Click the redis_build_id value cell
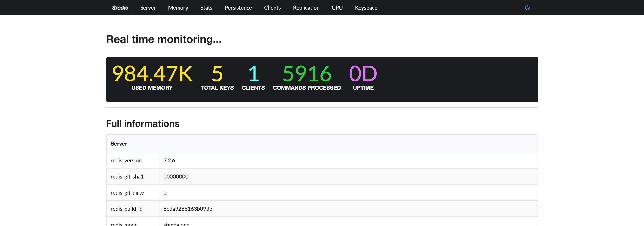Screen dimensions: 644x226 187,209
